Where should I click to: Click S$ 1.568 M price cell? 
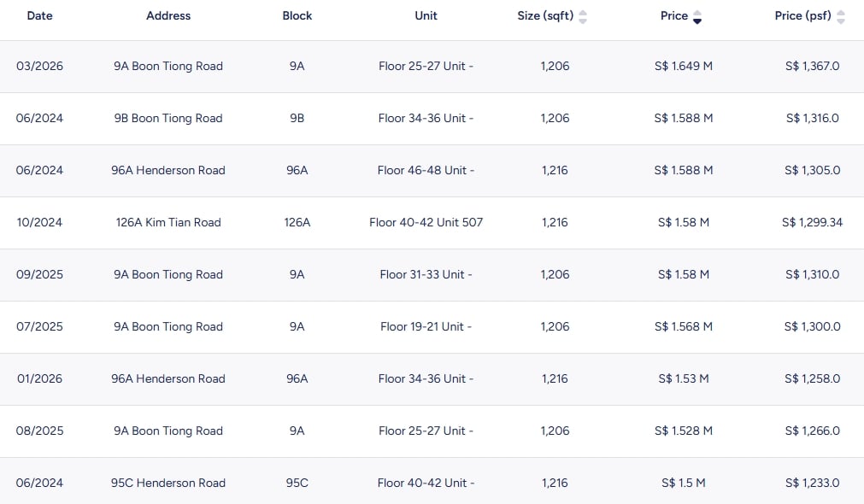coord(683,326)
